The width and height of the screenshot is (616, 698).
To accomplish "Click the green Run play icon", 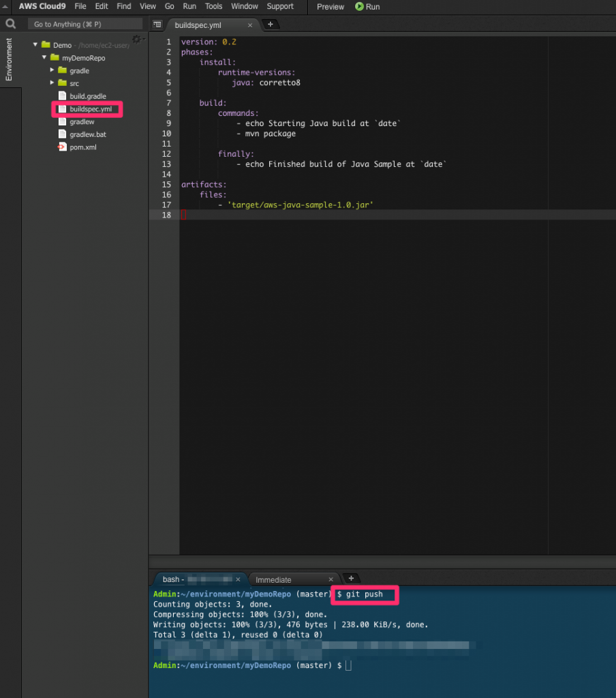I will [x=359, y=7].
